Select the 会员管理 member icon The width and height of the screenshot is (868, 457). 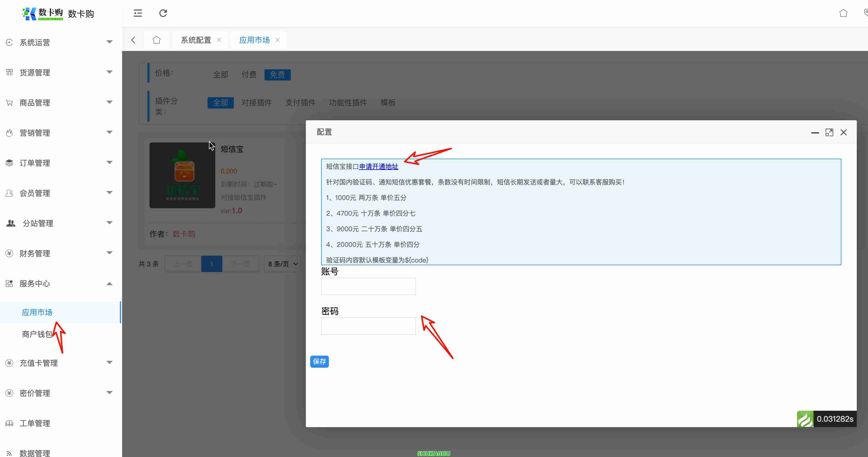(9, 193)
